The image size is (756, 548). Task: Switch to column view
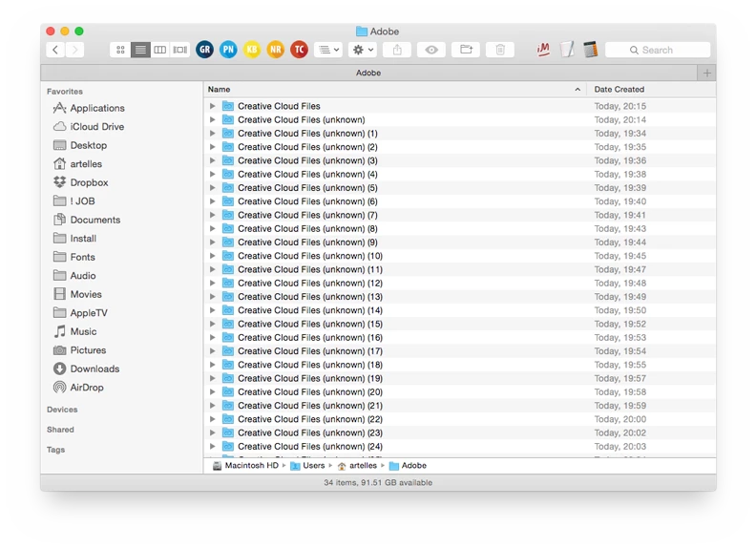tap(160, 50)
